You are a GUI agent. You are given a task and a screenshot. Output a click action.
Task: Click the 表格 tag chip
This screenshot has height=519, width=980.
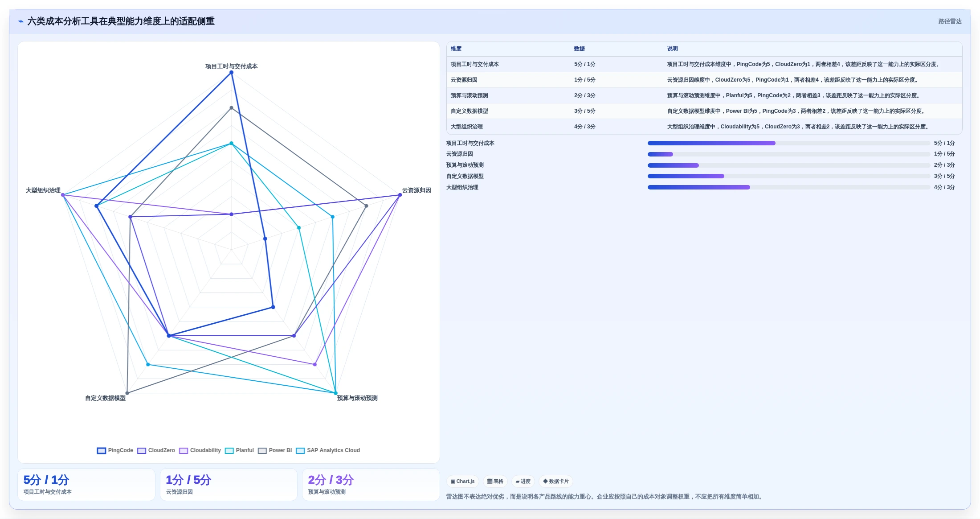[x=495, y=482]
